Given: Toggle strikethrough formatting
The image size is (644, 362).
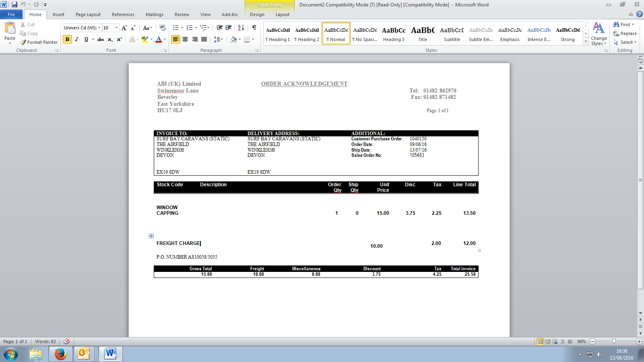Looking at the screenshot, I should pyautogui.click(x=101, y=39).
